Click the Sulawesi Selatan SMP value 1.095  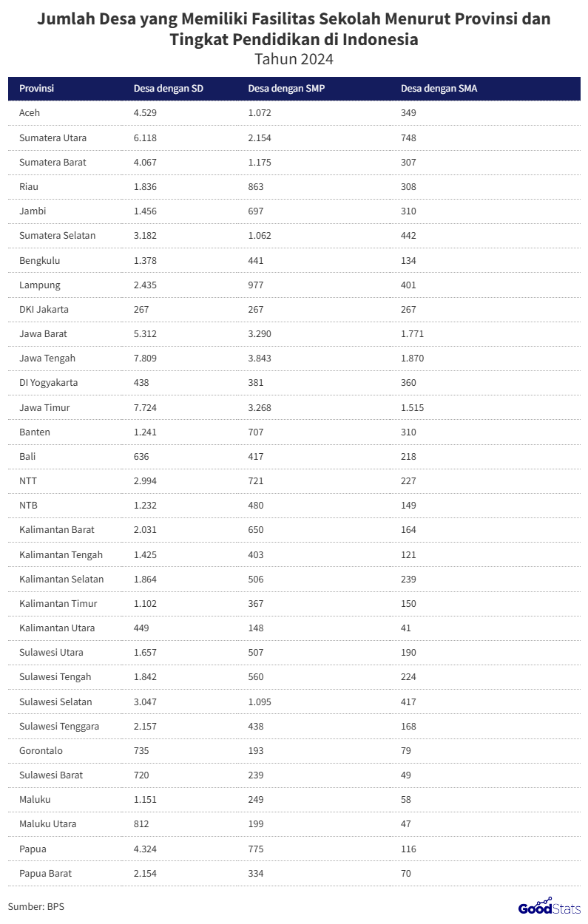tap(260, 702)
